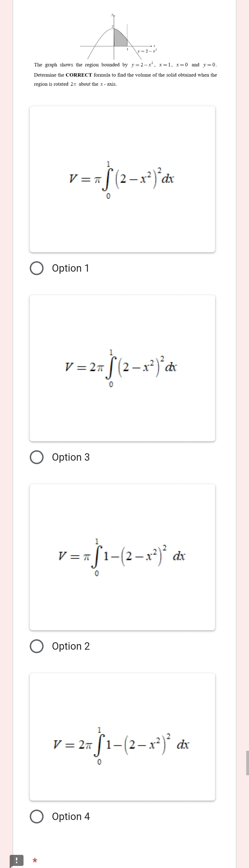
Task: Select the Option 3 radio button
Action: click(37, 457)
